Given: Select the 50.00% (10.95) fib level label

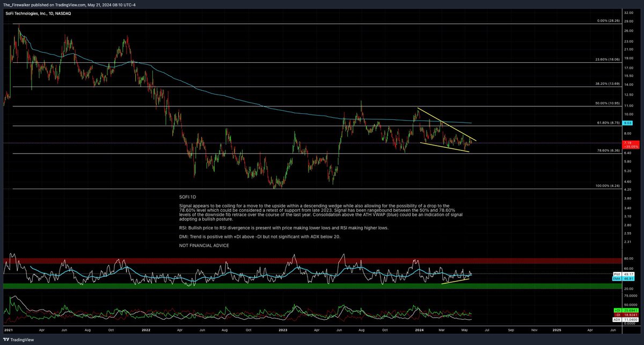Looking at the screenshot, I should click(608, 103).
